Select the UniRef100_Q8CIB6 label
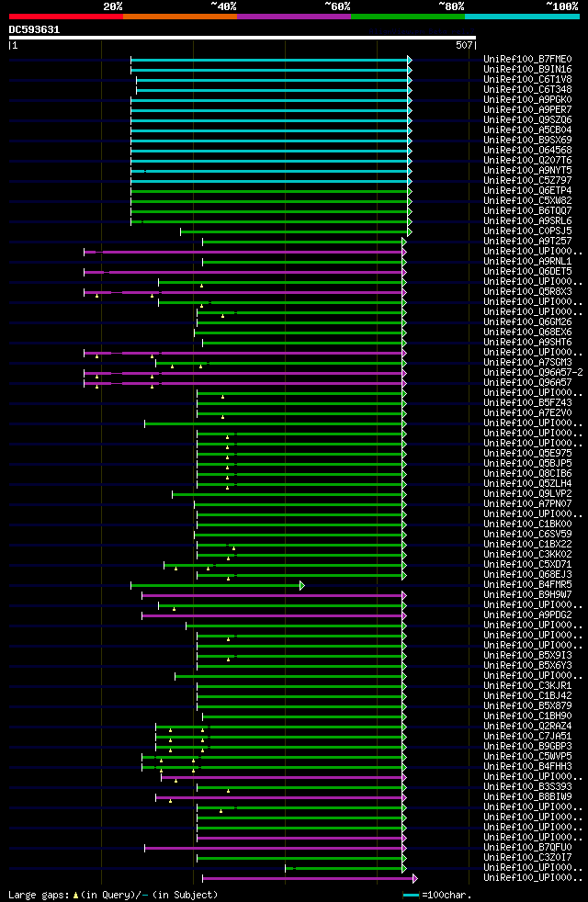The width and height of the screenshot is (588, 902). [x=527, y=473]
